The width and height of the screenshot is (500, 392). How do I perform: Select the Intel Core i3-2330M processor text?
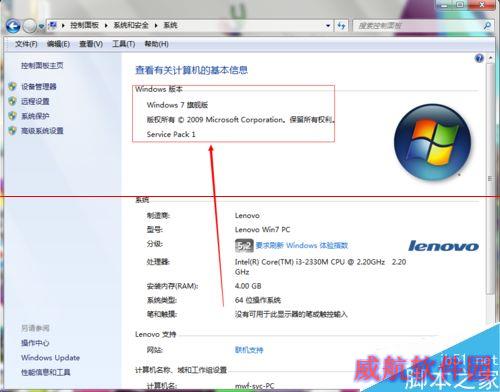click(x=320, y=267)
